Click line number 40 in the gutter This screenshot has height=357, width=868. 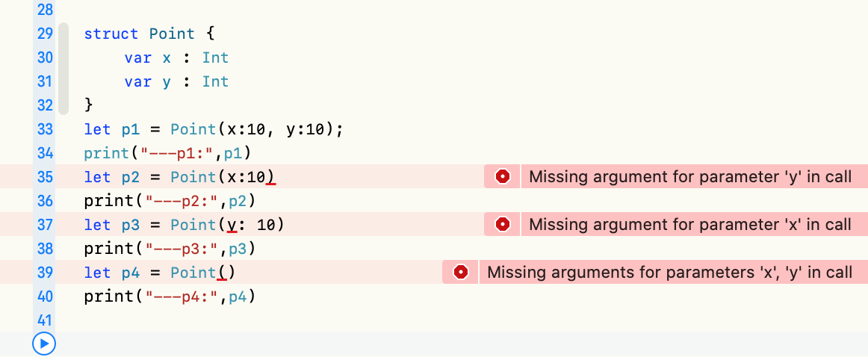(44, 296)
